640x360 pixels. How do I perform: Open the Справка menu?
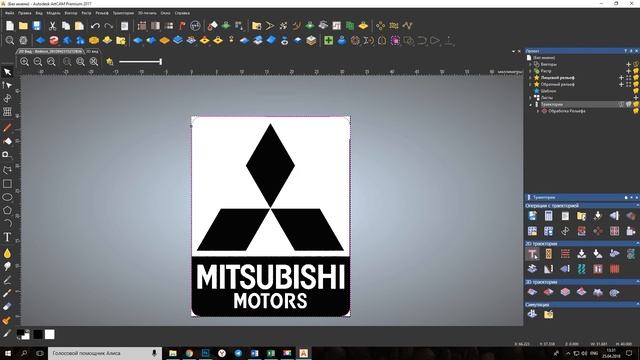point(182,13)
